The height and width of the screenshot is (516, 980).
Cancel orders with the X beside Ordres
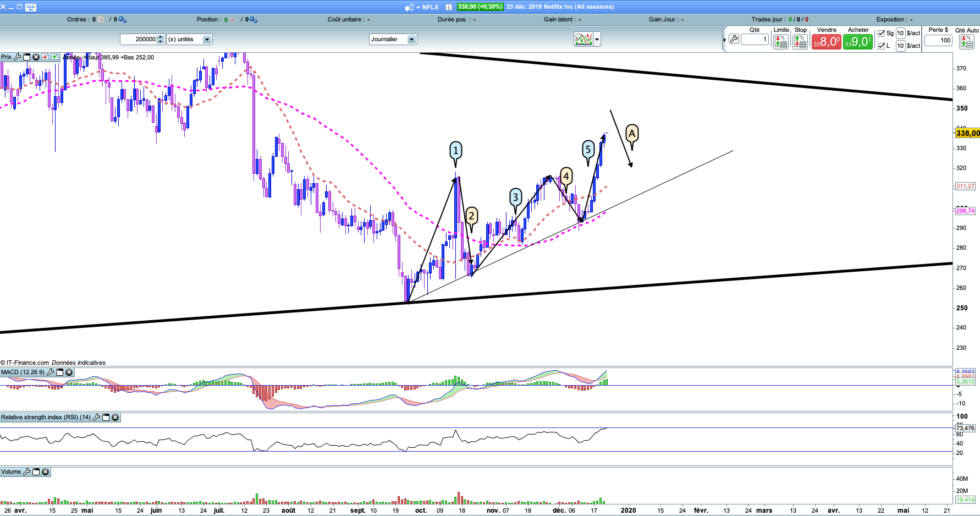pyautogui.click(x=101, y=19)
